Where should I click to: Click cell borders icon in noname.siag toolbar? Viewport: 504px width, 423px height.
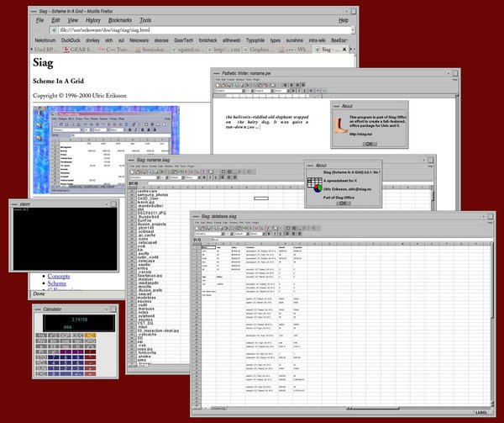pos(223,172)
